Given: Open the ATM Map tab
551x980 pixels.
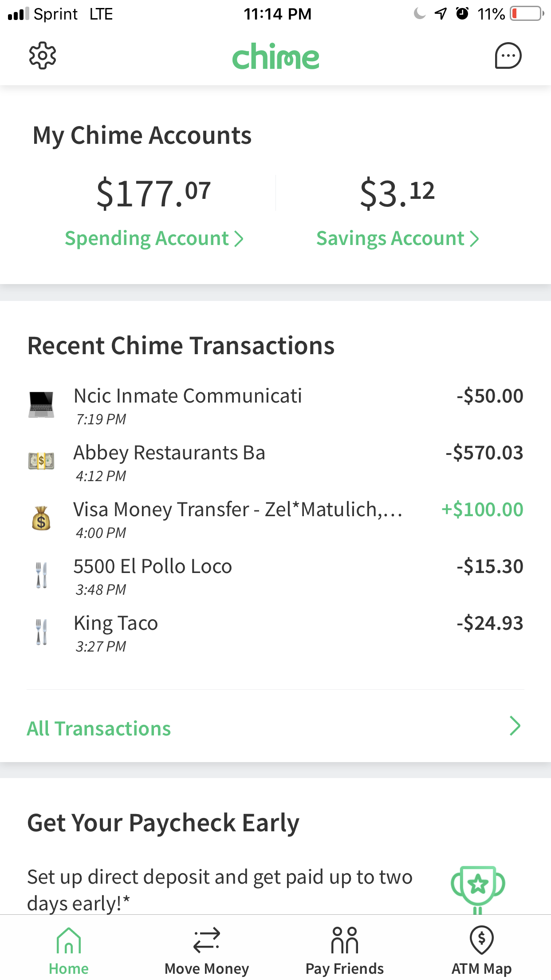Looking at the screenshot, I should (x=482, y=951).
